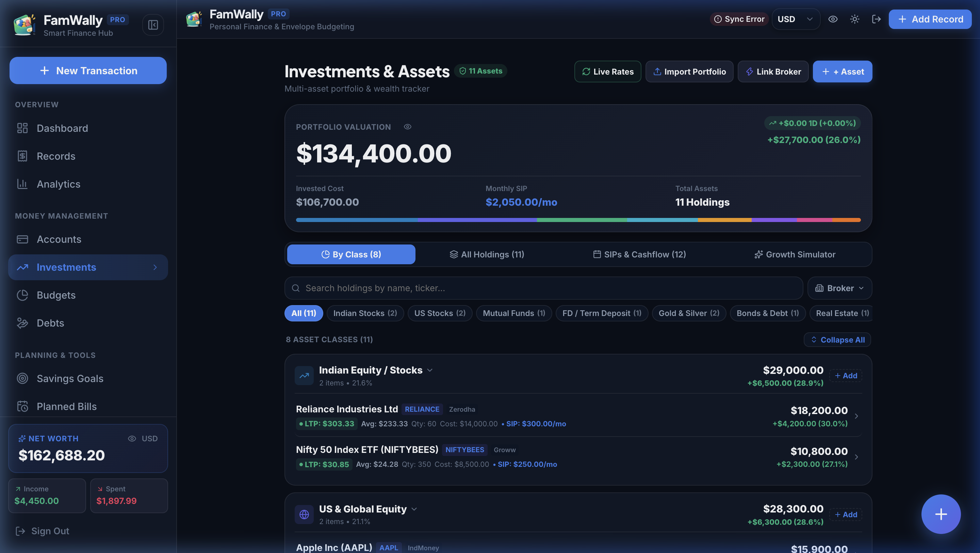The height and width of the screenshot is (553, 980).
Task: Click the Budgets pie icon
Action: point(22,295)
